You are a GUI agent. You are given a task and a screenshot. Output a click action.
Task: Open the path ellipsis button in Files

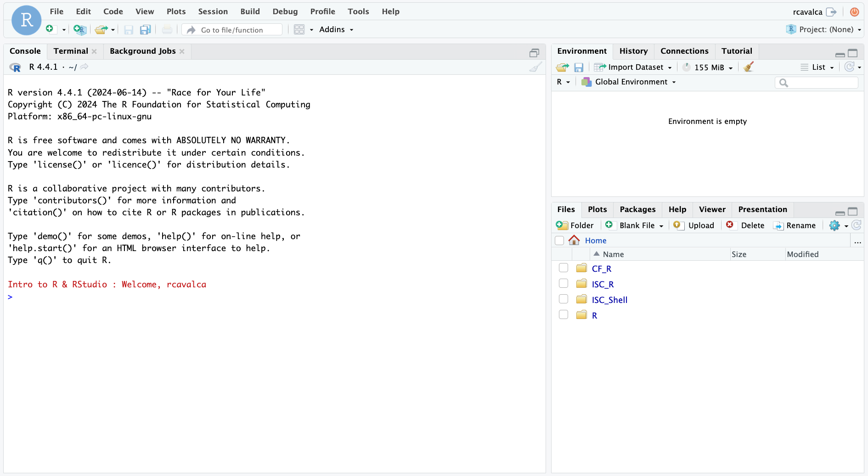857,241
